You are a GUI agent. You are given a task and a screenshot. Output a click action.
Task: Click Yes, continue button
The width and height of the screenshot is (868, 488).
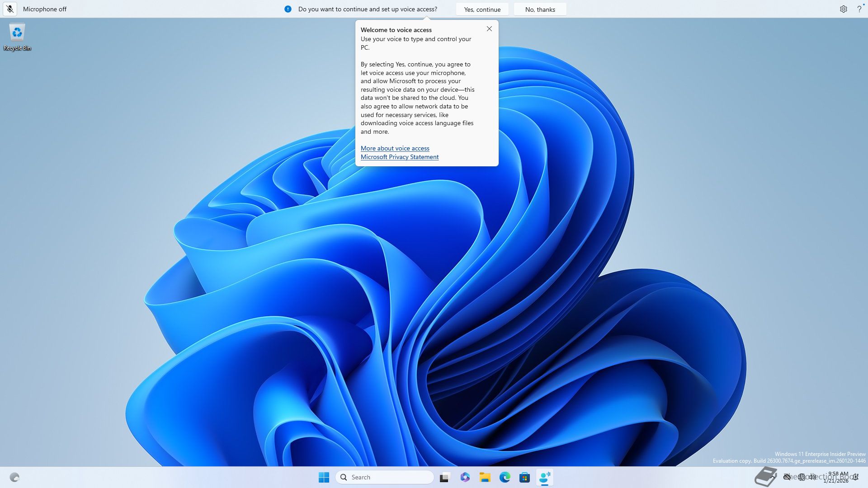pyautogui.click(x=482, y=9)
